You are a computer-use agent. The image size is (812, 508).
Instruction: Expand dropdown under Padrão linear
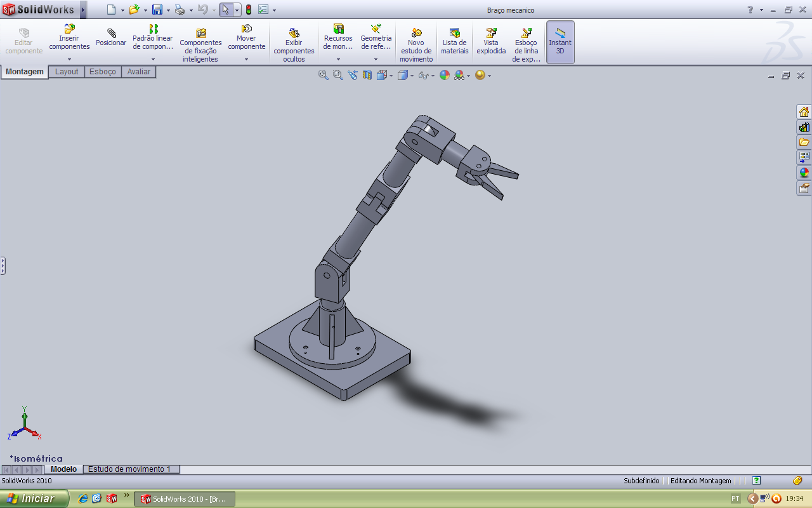point(153,59)
